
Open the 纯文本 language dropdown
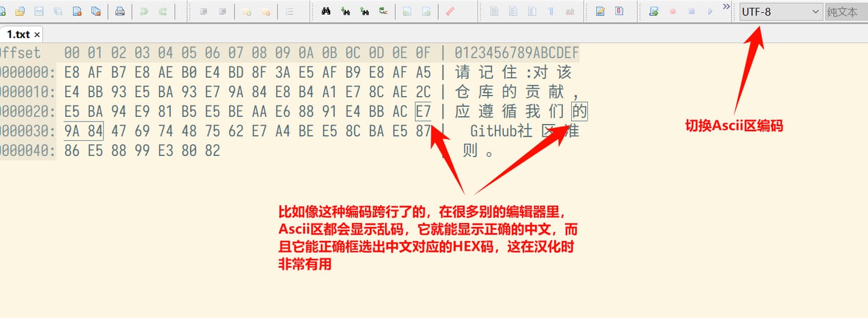845,12
